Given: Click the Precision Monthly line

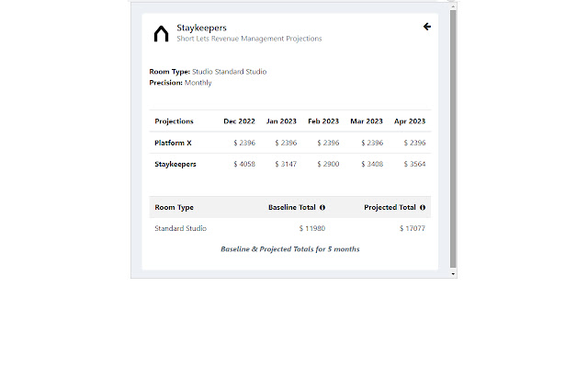Looking at the screenshot, I should pos(180,83).
